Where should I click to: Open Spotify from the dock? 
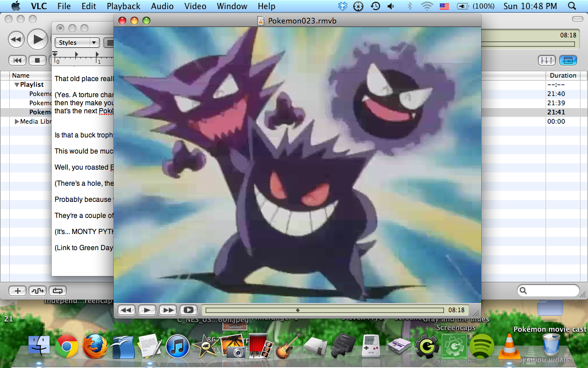(x=482, y=346)
